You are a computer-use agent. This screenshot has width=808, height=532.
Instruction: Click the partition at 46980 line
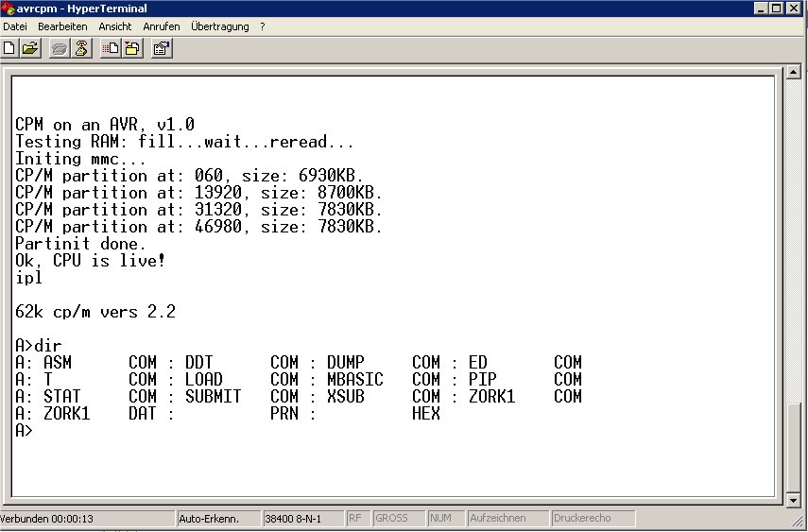[x=198, y=226]
